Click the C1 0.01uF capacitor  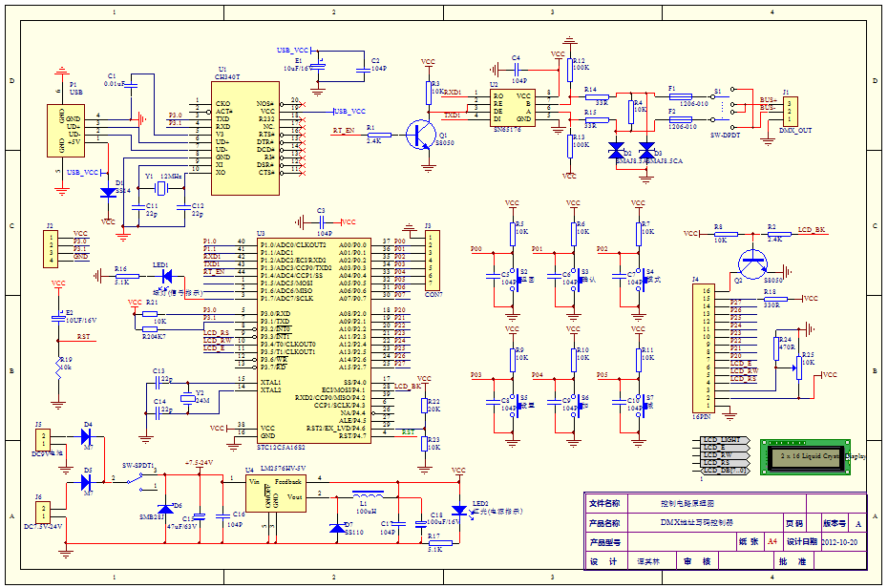[131, 85]
